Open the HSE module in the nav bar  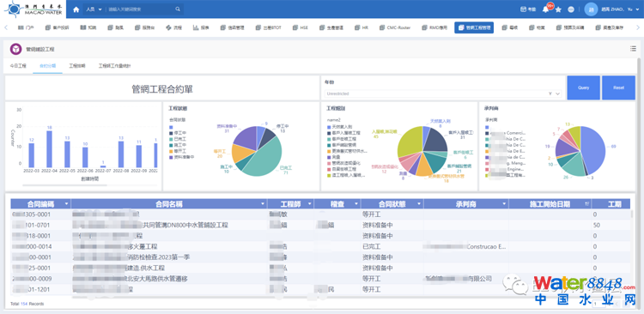point(301,28)
